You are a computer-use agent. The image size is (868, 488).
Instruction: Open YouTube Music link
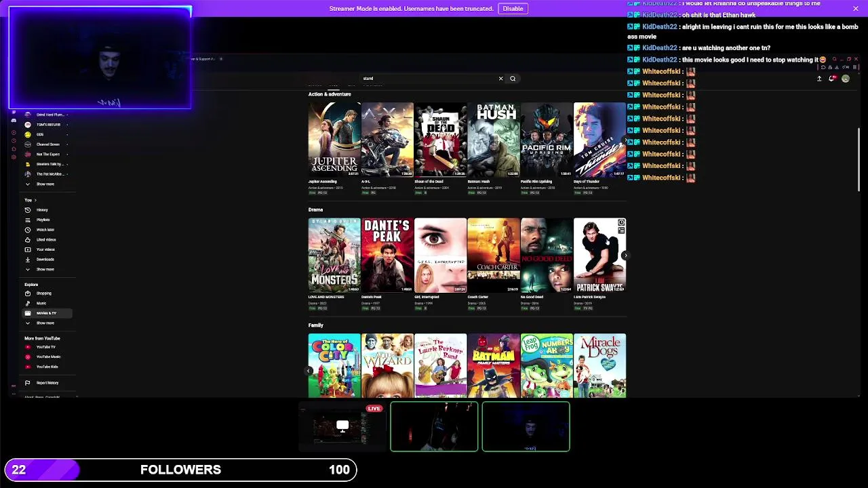(x=47, y=357)
